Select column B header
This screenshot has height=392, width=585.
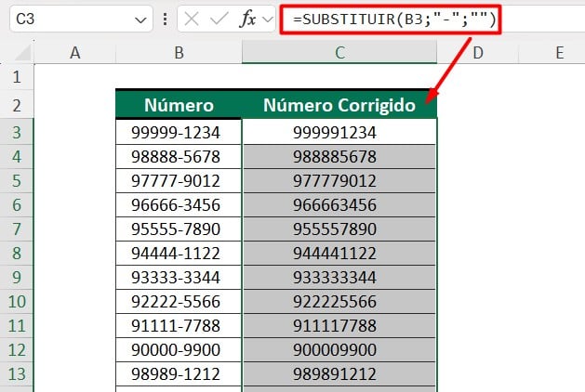pyautogui.click(x=179, y=53)
